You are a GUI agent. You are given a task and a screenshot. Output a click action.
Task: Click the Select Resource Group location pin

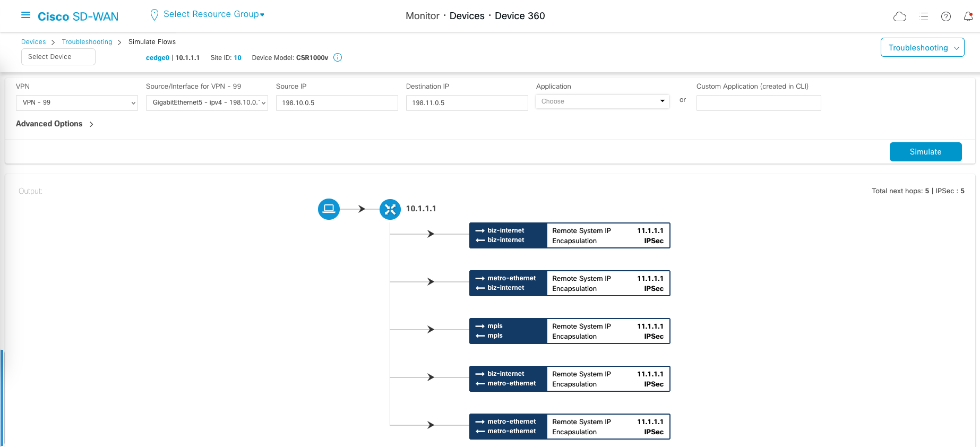pyautogui.click(x=154, y=15)
